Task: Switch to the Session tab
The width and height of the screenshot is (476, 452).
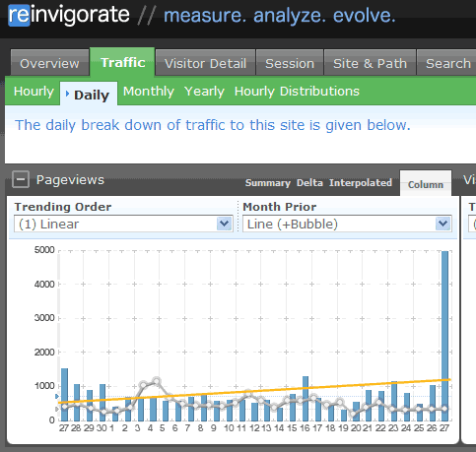Action: (x=290, y=63)
